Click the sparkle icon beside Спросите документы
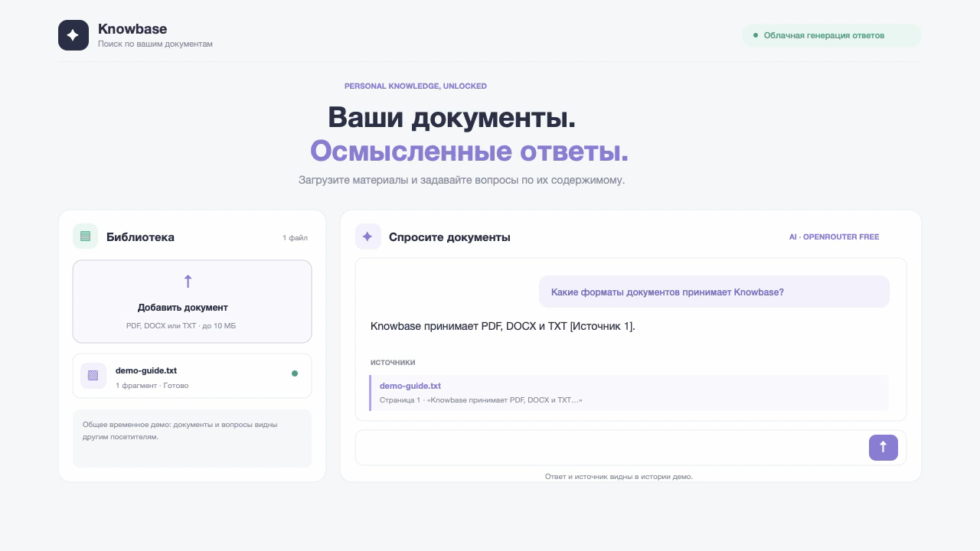980x551 pixels. pos(367,236)
